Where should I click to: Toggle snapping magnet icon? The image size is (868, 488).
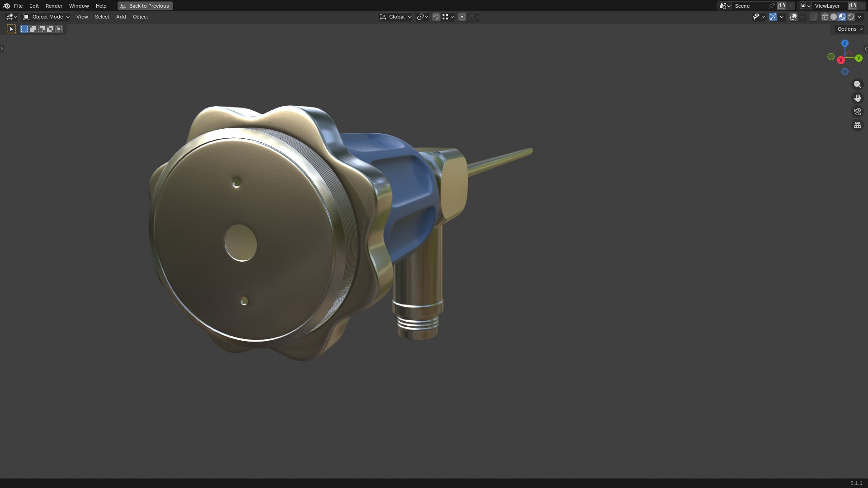point(436,17)
